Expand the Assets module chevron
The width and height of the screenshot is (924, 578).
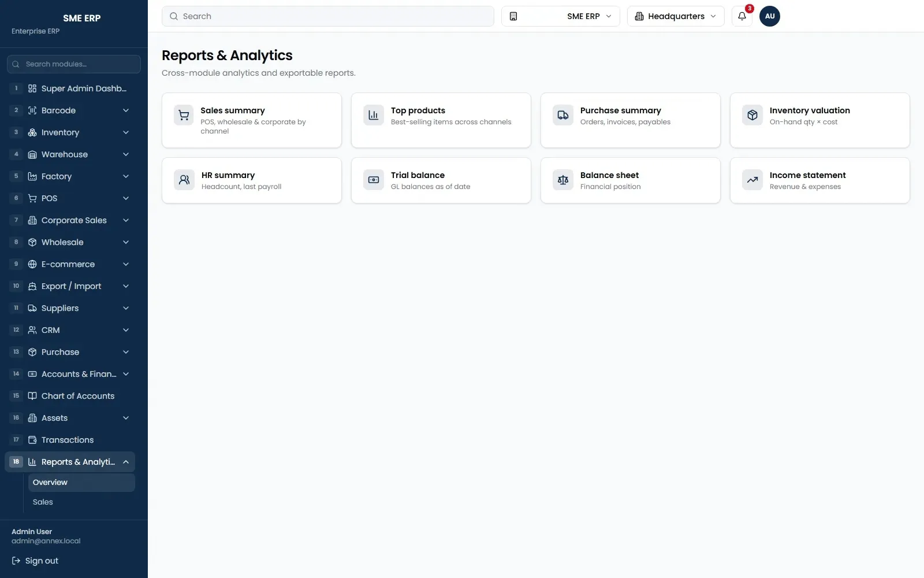pos(126,418)
